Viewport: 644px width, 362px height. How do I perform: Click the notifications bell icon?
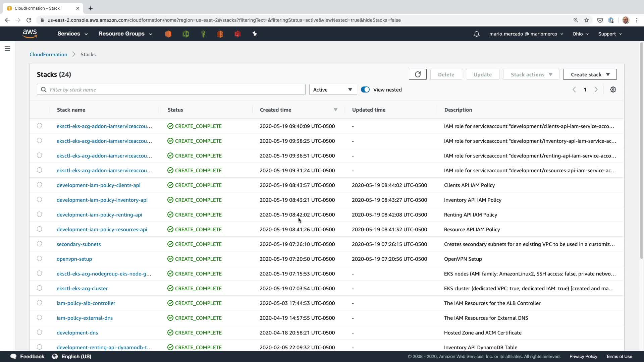476,34
